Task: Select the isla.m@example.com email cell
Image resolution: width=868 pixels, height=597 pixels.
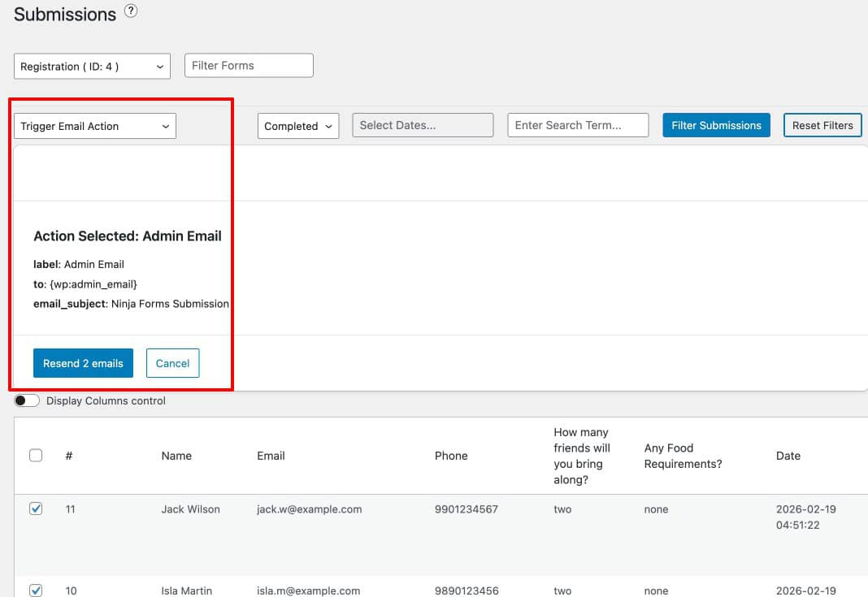Action: [308, 591]
